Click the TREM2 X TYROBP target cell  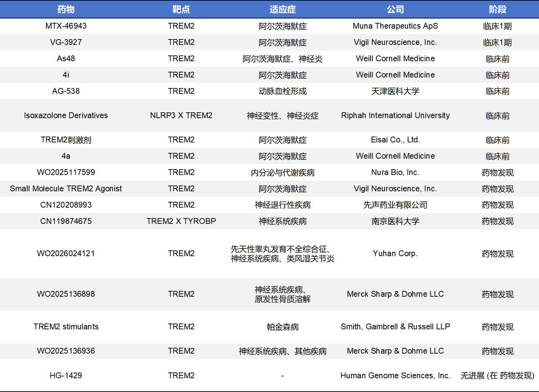click(x=181, y=221)
